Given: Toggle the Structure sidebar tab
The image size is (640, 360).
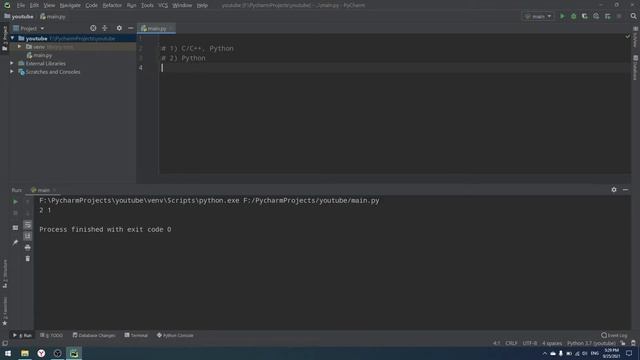Looking at the screenshot, I should (x=5, y=273).
